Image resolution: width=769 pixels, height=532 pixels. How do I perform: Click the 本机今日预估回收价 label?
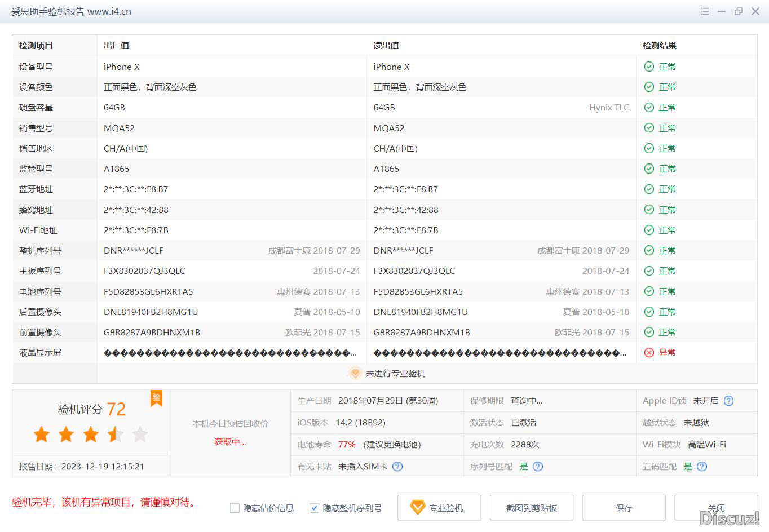coord(230,423)
